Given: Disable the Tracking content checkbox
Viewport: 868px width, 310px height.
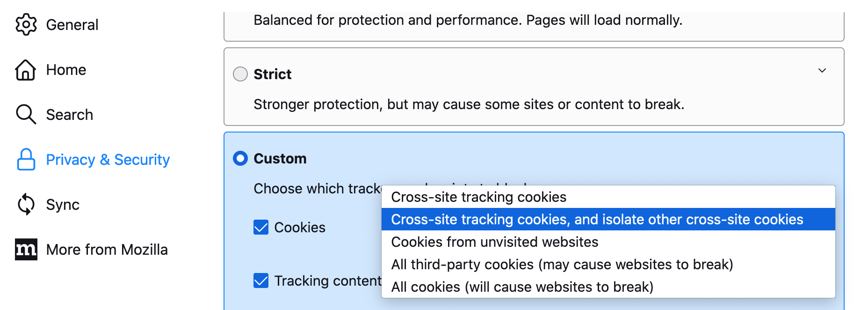Looking at the screenshot, I should pos(260,280).
